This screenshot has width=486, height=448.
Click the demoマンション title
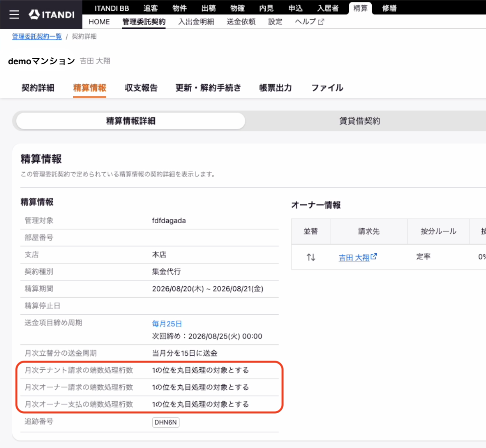pos(42,61)
